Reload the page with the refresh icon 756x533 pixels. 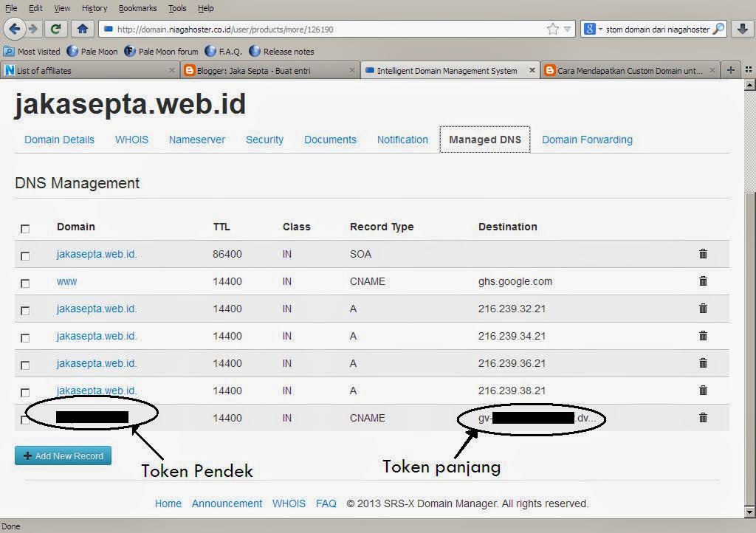pyautogui.click(x=56, y=30)
